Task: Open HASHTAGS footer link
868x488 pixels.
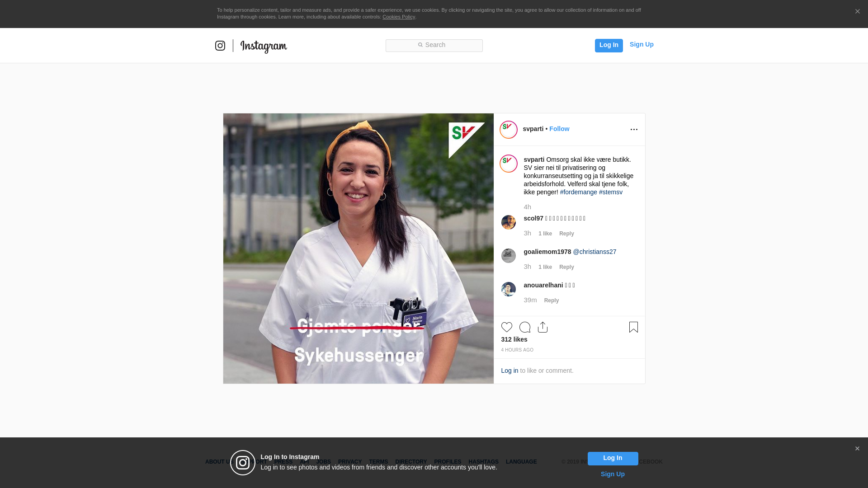Action: click(483, 462)
